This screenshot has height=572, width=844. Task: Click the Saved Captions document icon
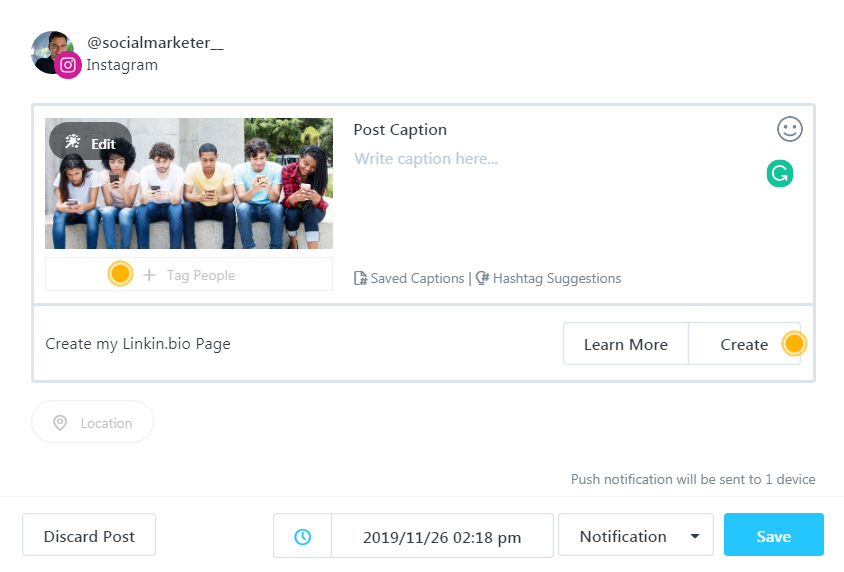pyautogui.click(x=360, y=279)
